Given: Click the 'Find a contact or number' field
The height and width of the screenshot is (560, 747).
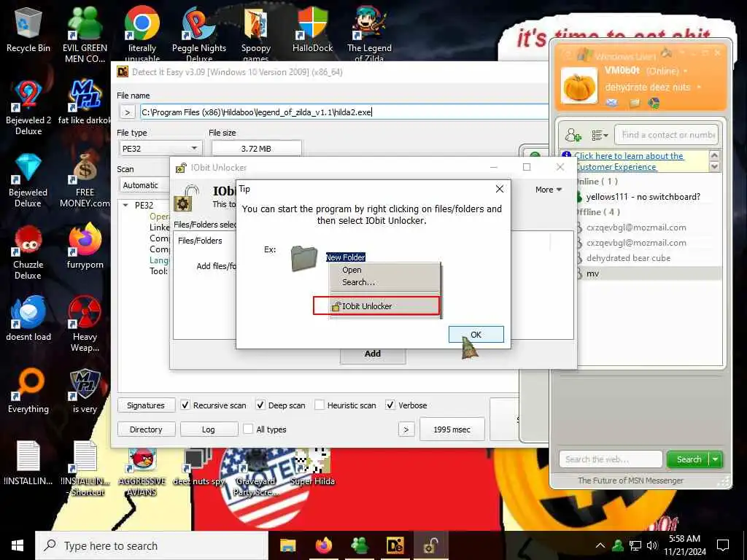Looking at the screenshot, I should coord(666,135).
